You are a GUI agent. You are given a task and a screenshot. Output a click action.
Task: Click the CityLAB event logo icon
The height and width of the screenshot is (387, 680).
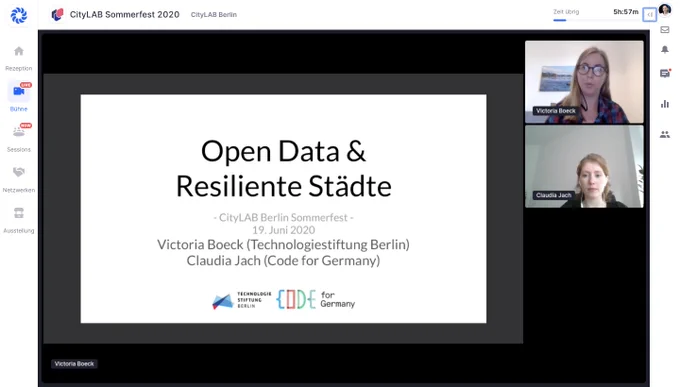pos(57,14)
